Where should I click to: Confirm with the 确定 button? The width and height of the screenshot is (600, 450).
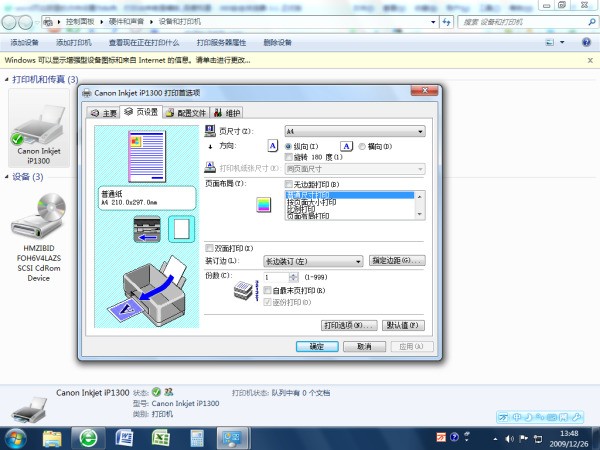pos(317,346)
